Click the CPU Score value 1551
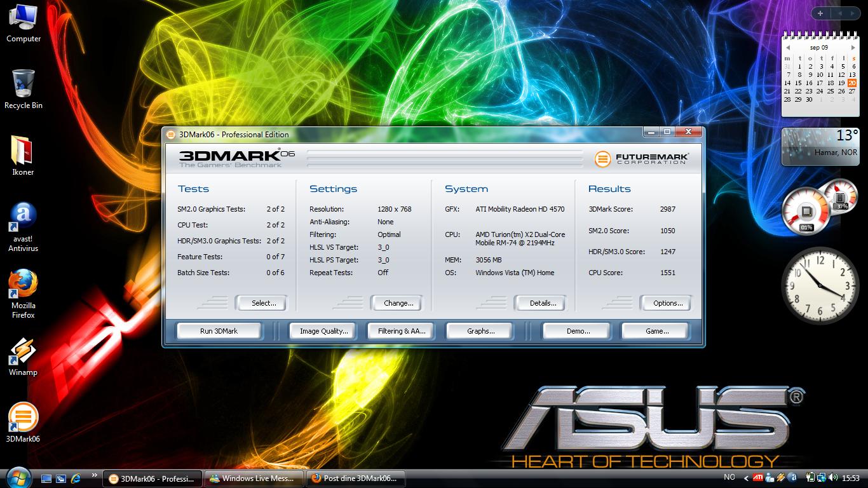The height and width of the screenshot is (488, 868). tap(667, 273)
